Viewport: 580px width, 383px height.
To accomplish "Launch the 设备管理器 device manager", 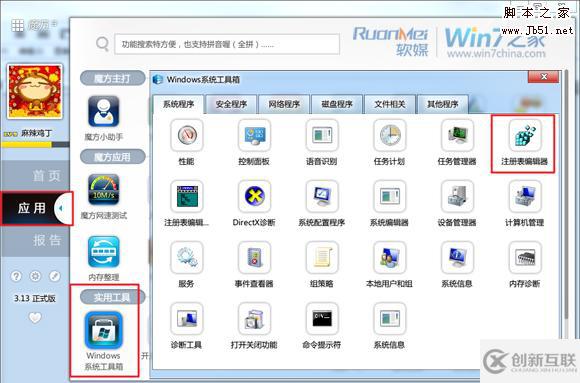I will click(x=458, y=196).
